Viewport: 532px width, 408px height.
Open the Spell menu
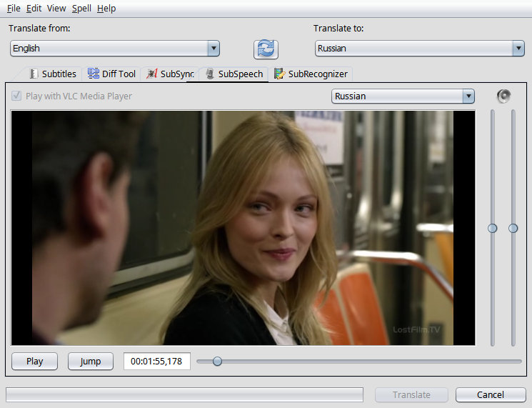point(81,8)
